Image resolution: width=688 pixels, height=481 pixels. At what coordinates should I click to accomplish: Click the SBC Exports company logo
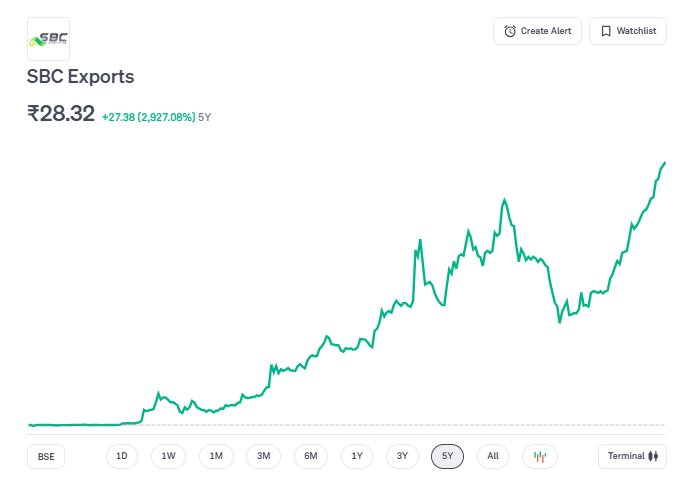48,39
